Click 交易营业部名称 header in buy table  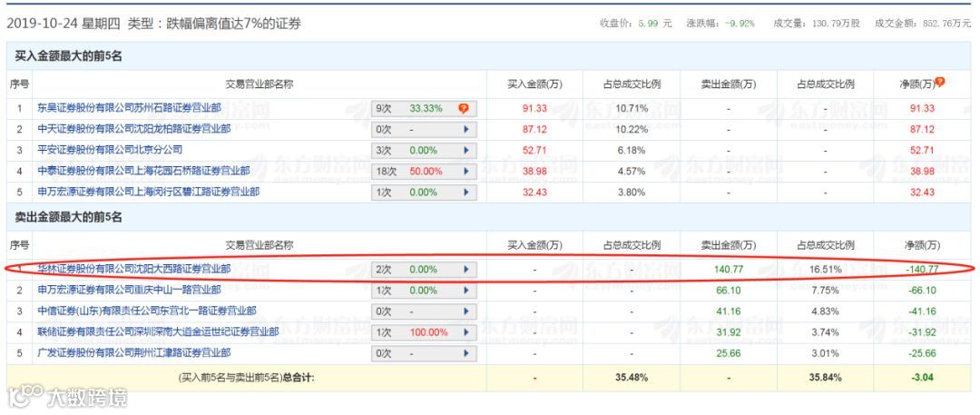point(260,84)
